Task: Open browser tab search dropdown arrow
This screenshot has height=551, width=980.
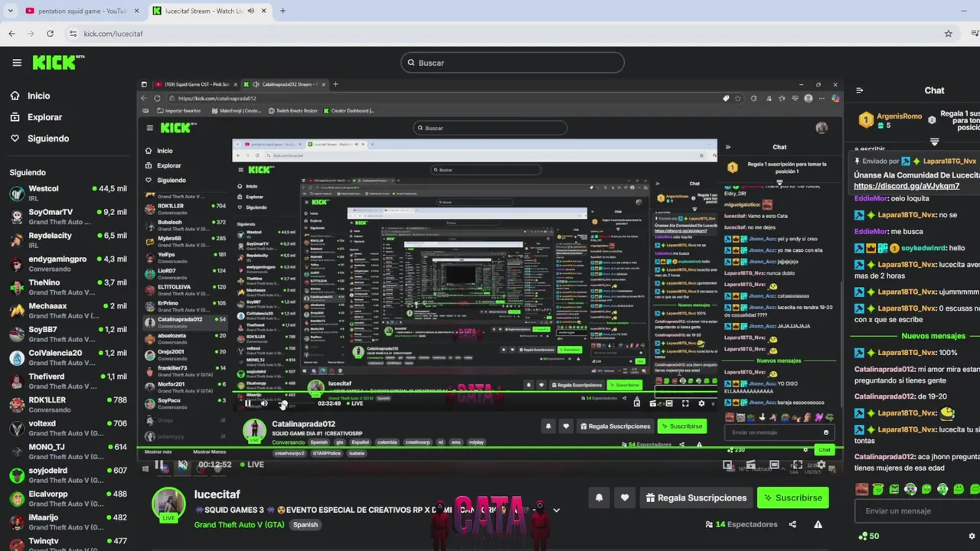Action: (11, 11)
